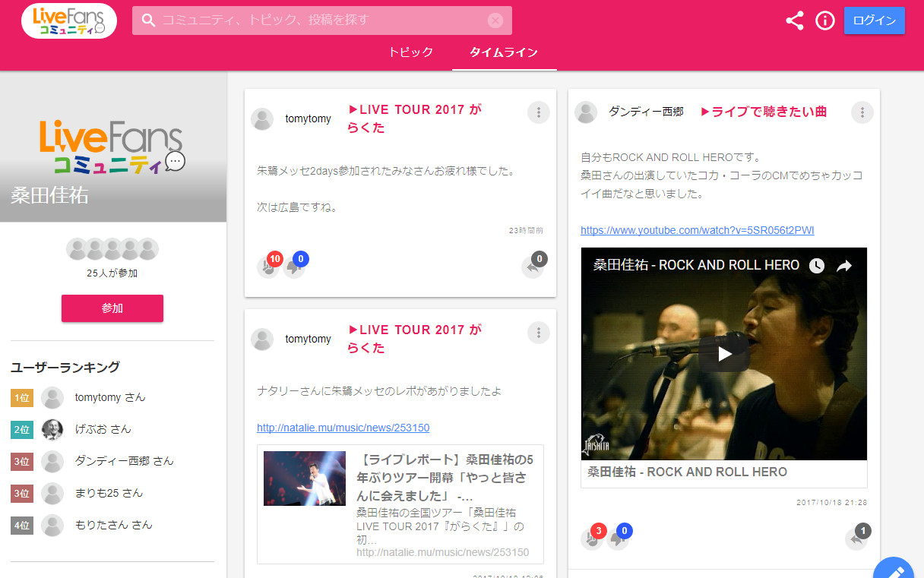Click げぶお さん in user ranking
Screen dimensions: 924x578
coord(103,429)
